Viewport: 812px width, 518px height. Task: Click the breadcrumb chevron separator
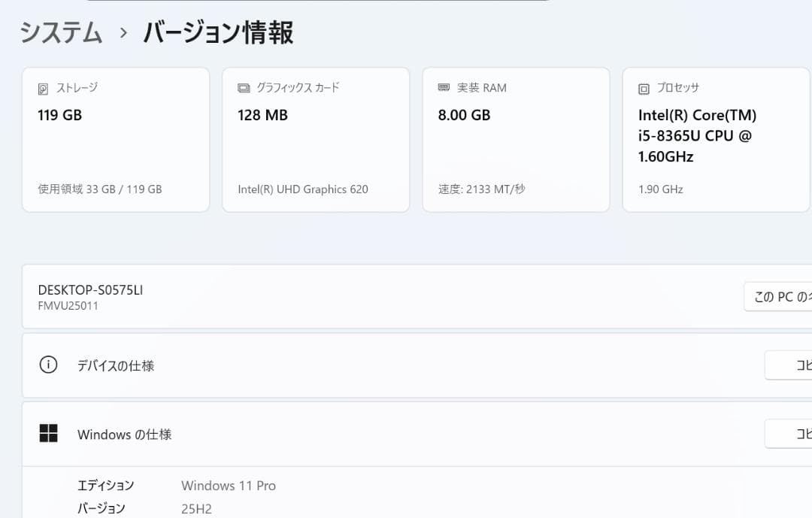pos(123,32)
